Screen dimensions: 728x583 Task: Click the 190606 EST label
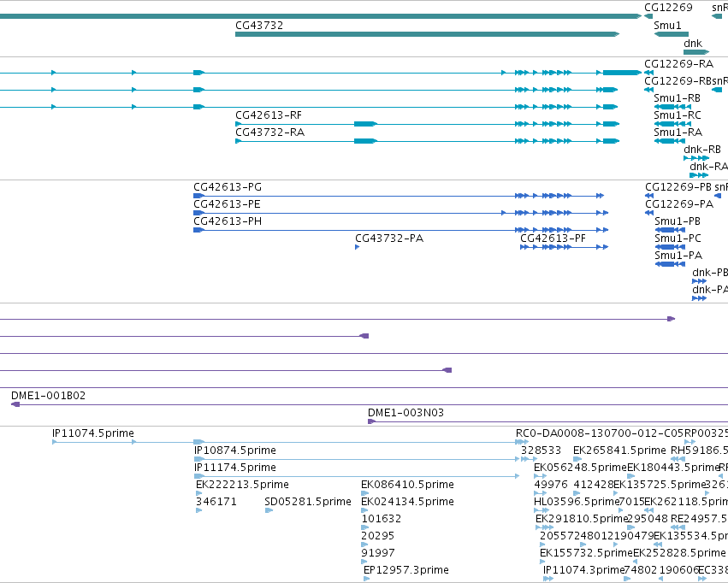(x=679, y=570)
